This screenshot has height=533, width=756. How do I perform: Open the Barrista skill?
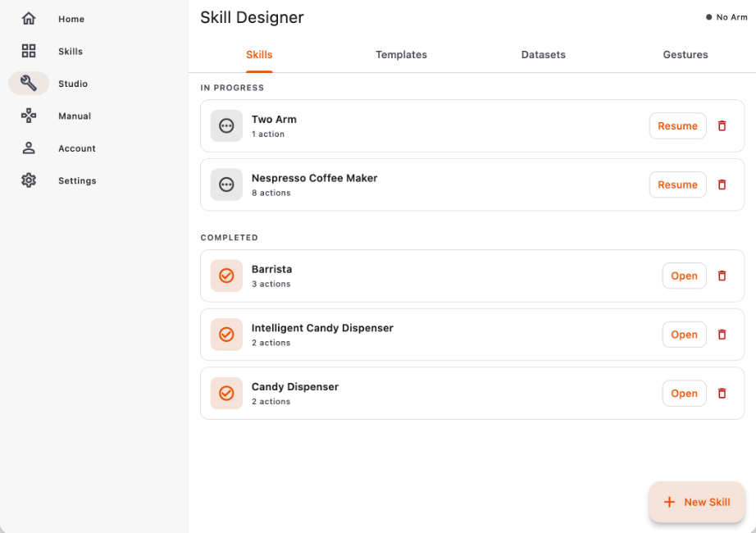pyautogui.click(x=684, y=276)
